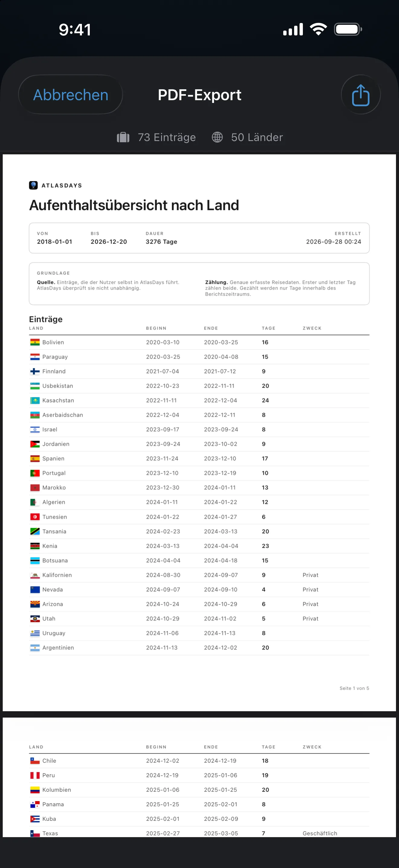Click Argentinien's end date '2024-12-02'
This screenshot has height=868, width=399.
[220, 648]
